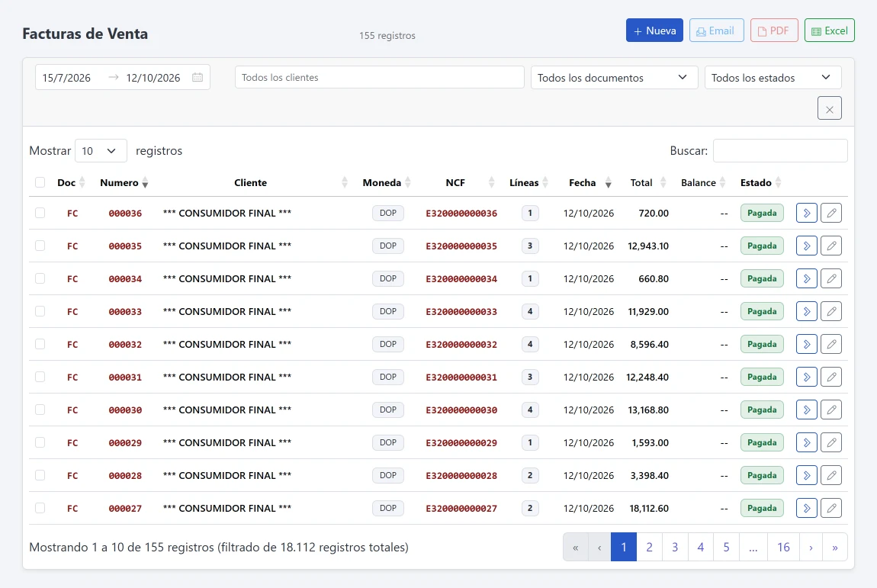Go to page 2 of the results
The image size is (877, 588).
pos(649,547)
